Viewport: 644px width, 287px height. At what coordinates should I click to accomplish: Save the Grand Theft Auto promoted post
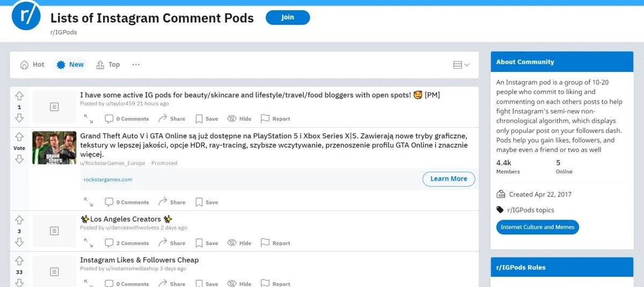[x=207, y=202]
